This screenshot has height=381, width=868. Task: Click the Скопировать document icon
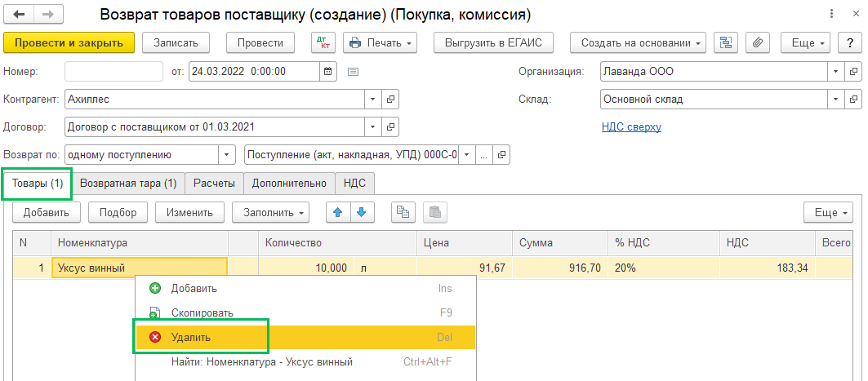coord(155,313)
